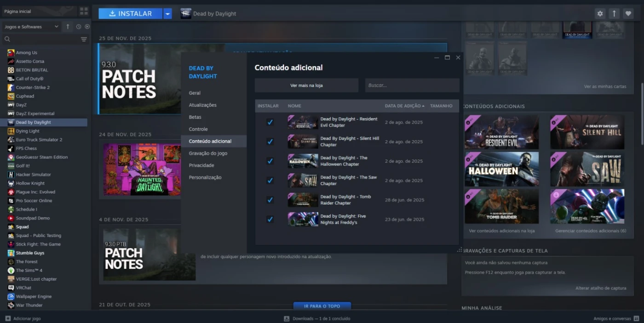Sort DLC list by Data de adição header
Image resolution: width=644 pixels, height=323 pixels.
[x=404, y=106]
